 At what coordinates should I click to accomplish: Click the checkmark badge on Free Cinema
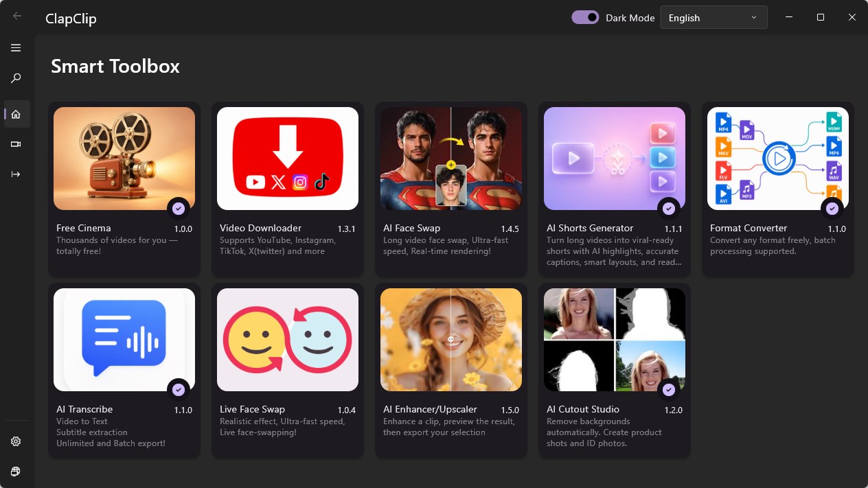tap(179, 209)
